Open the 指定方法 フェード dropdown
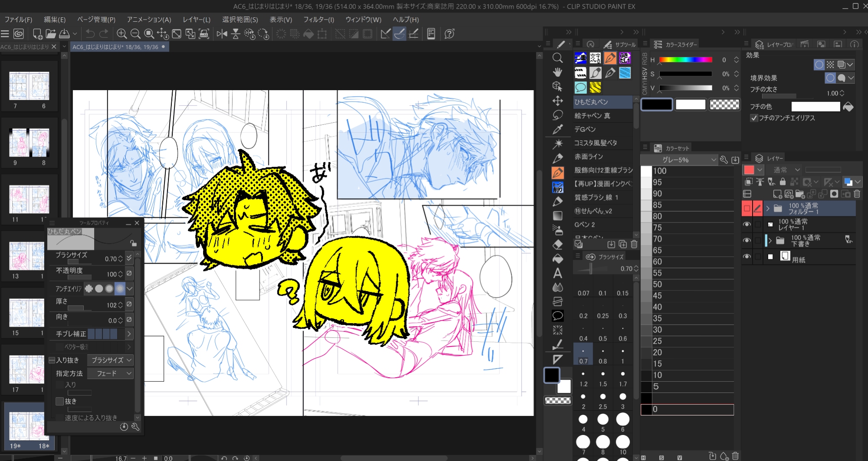This screenshot has height=461, width=868. (x=110, y=373)
